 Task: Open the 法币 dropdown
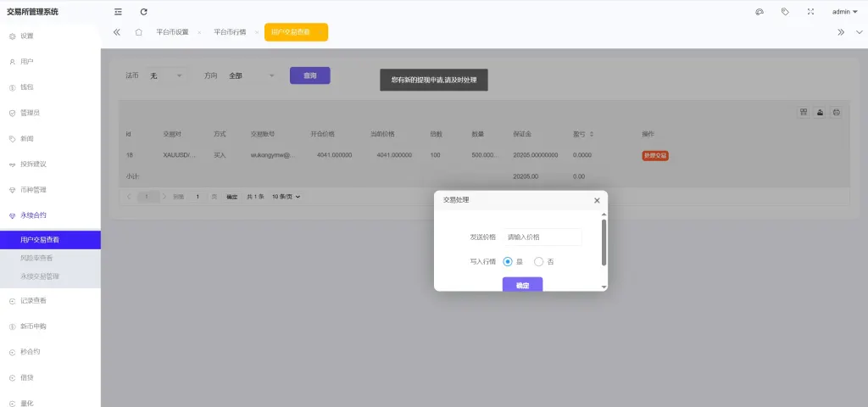[166, 75]
